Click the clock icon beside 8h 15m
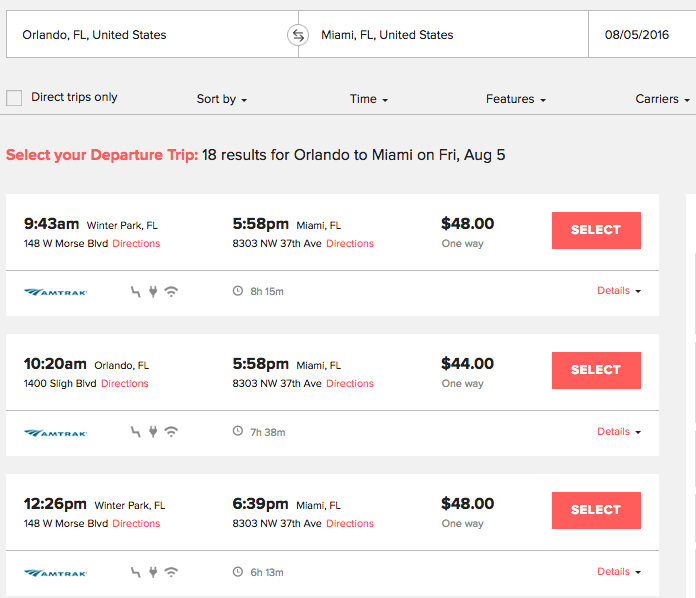 click(x=237, y=292)
